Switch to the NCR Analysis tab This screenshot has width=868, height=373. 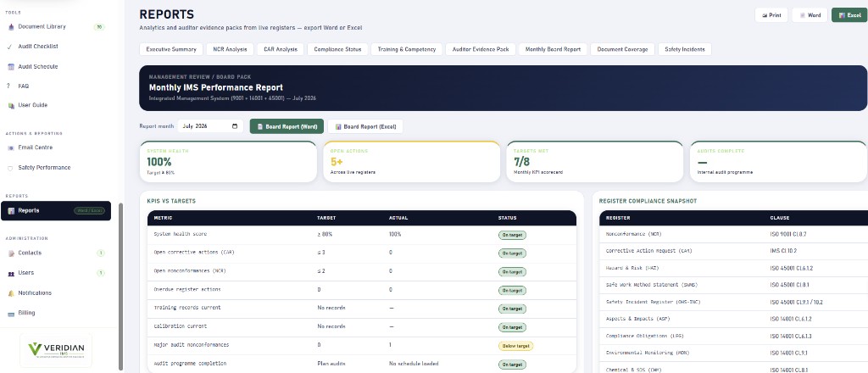(230, 49)
